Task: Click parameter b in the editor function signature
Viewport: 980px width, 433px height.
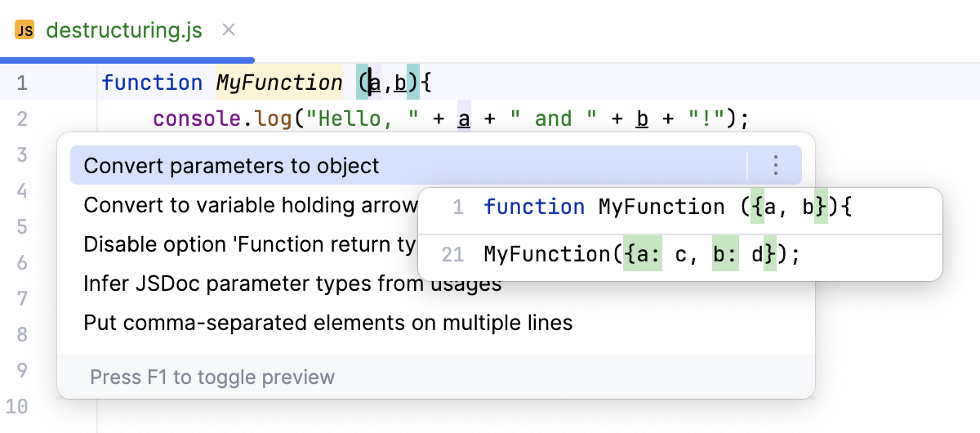Action: (x=400, y=83)
